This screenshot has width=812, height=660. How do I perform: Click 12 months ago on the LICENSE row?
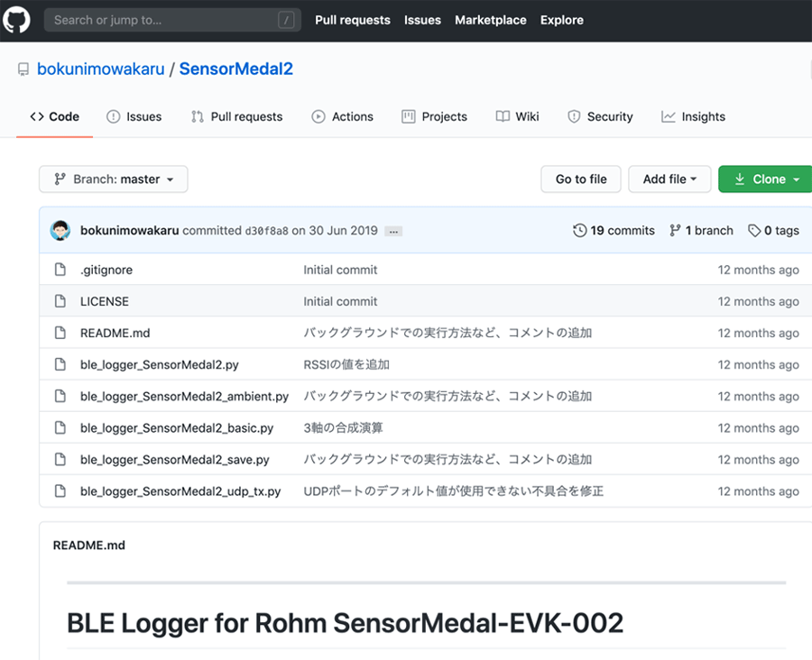(x=758, y=301)
